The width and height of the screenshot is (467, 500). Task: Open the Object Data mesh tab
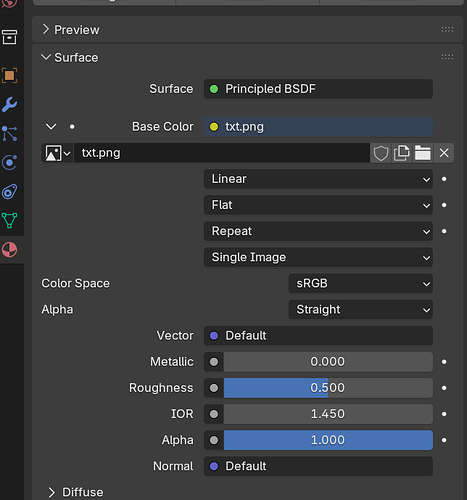pyautogui.click(x=9, y=221)
